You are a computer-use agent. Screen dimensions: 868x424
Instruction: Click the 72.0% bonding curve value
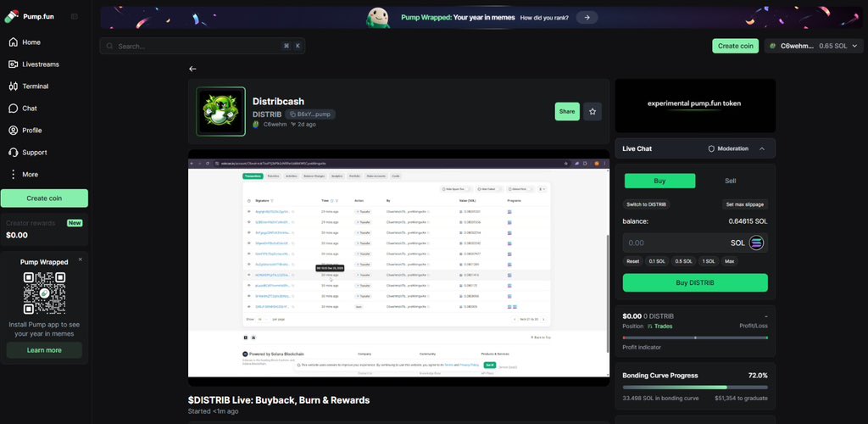coord(758,376)
